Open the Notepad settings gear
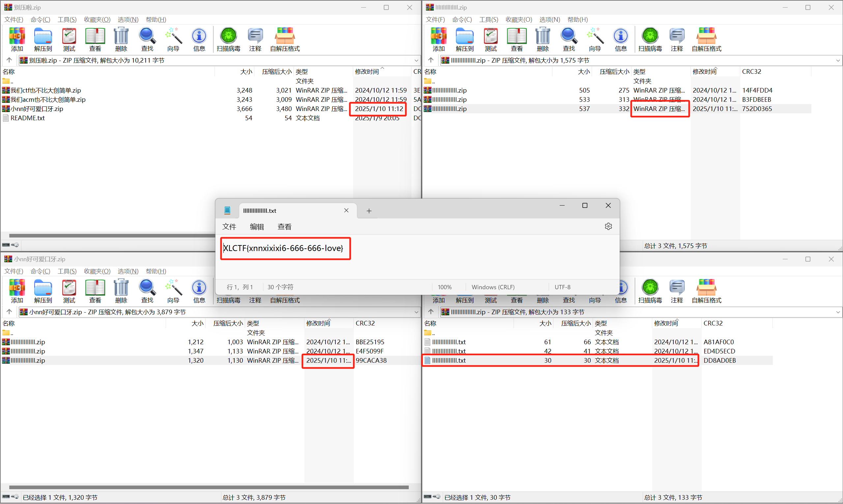 608,227
